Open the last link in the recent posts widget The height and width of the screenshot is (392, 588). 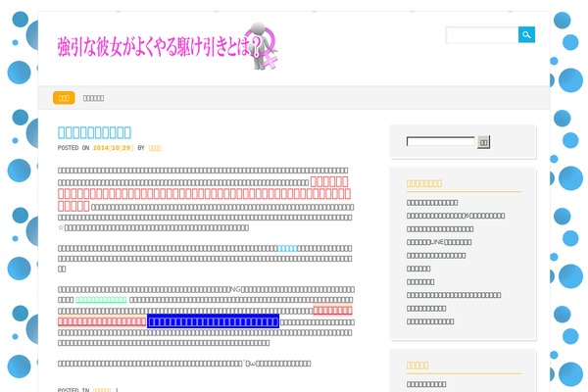pyautogui.click(x=430, y=321)
